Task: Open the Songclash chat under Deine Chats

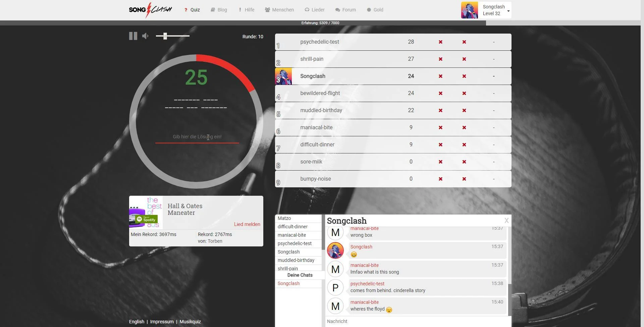Action: point(298,283)
